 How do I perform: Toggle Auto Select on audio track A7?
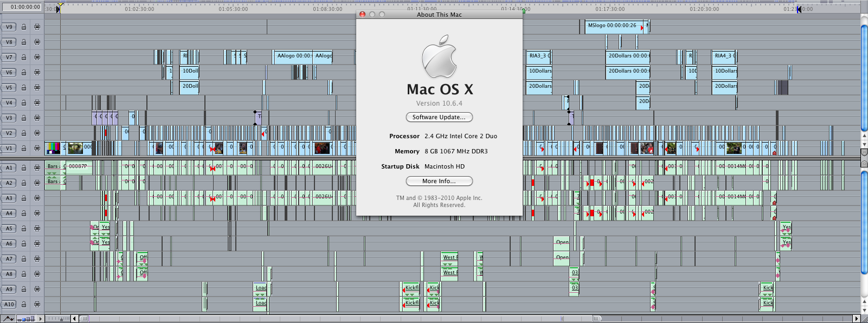[37, 259]
